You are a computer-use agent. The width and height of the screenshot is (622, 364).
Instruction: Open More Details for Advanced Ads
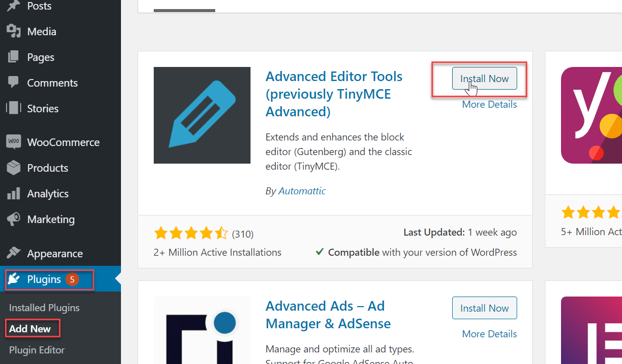[489, 333]
